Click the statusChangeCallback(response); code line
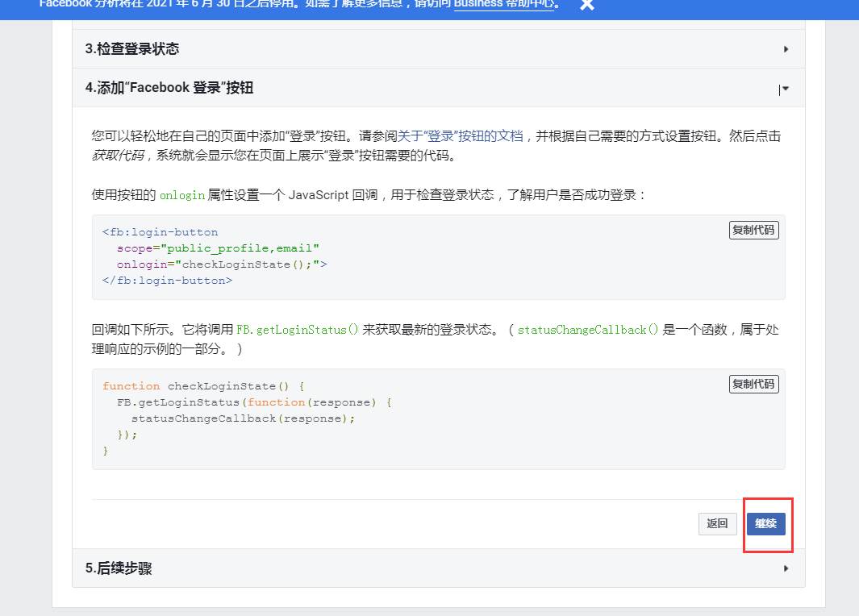 coord(244,418)
